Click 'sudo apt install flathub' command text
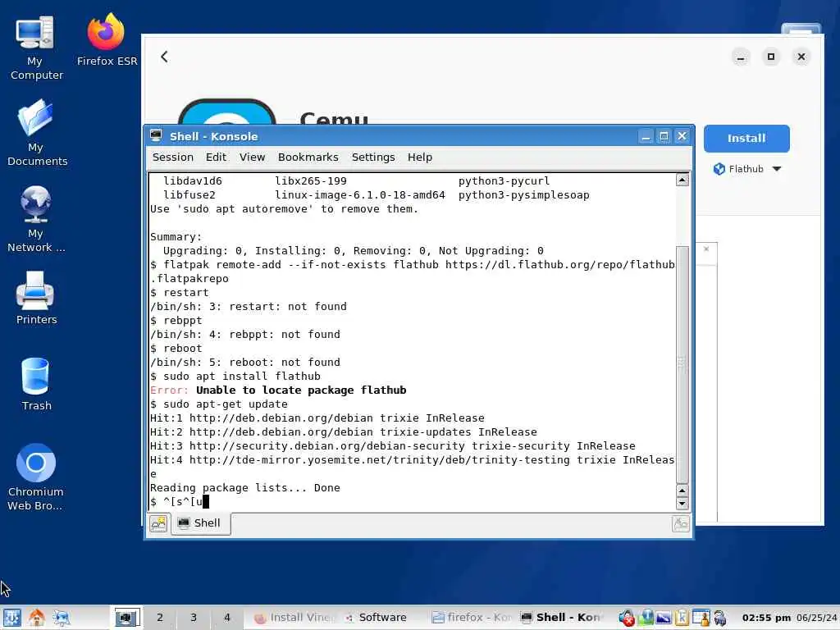 click(242, 377)
